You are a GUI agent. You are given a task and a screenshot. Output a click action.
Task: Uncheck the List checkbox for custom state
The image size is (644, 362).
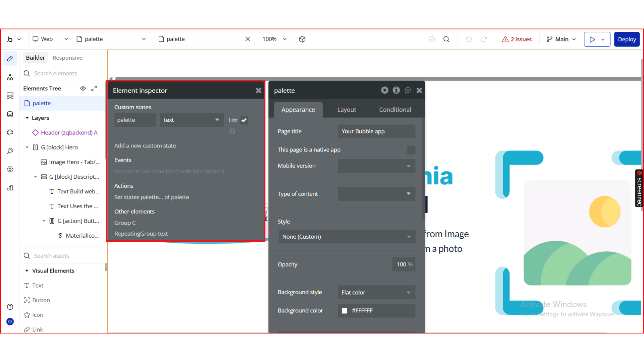(244, 120)
